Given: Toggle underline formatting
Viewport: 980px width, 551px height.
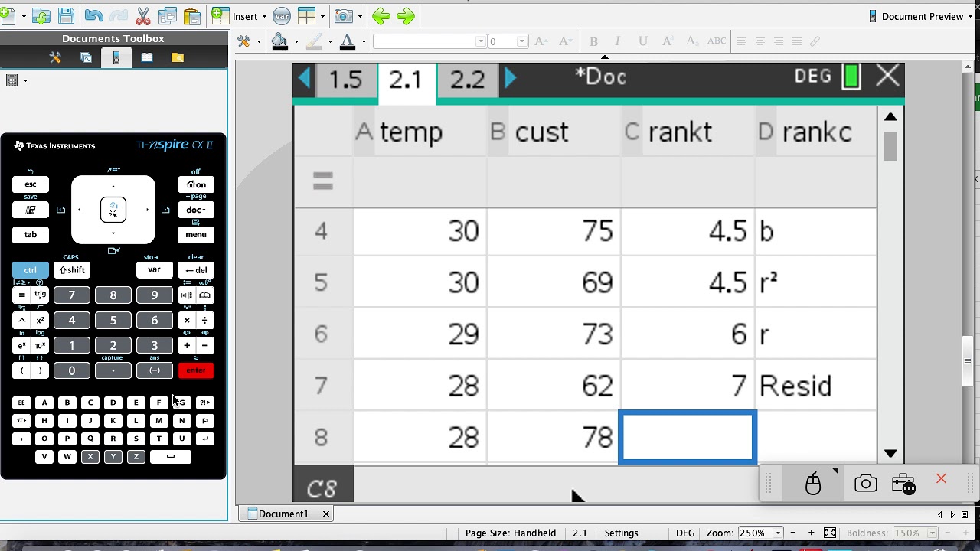Looking at the screenshot, I should tap(642, 41).
